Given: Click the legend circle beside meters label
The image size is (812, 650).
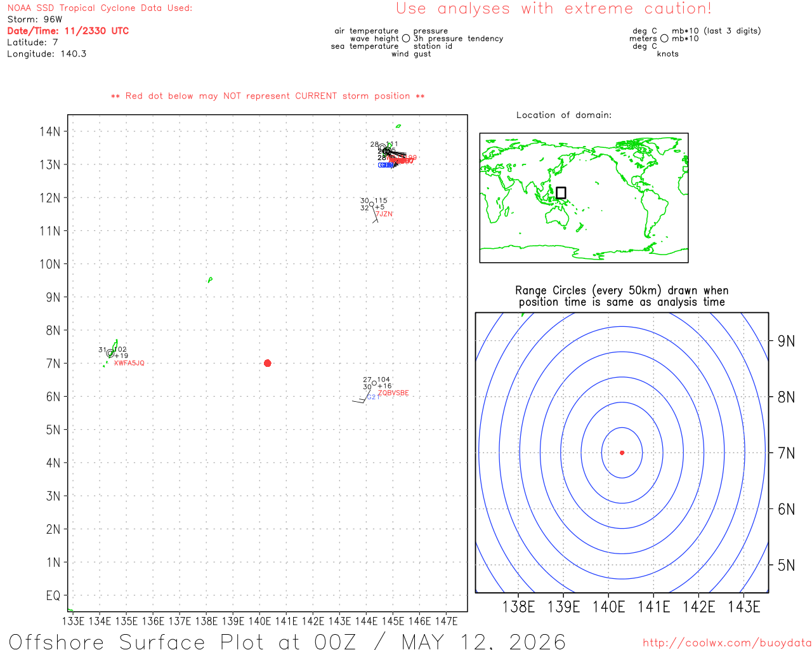Looking at the screenshot, I should click(x=664, y=38).
